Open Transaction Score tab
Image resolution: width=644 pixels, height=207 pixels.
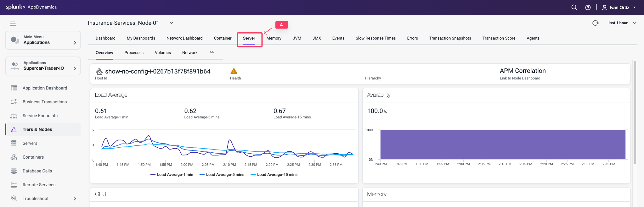click(x=499, y=38)
